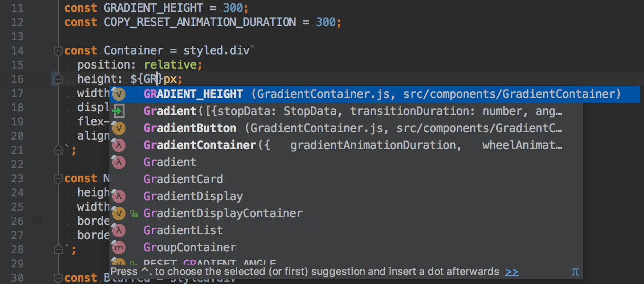The height and width of the screenshot is (284, 644).
Task: Collapse the styled block starting at line 23
Action: tap(58, 178)
